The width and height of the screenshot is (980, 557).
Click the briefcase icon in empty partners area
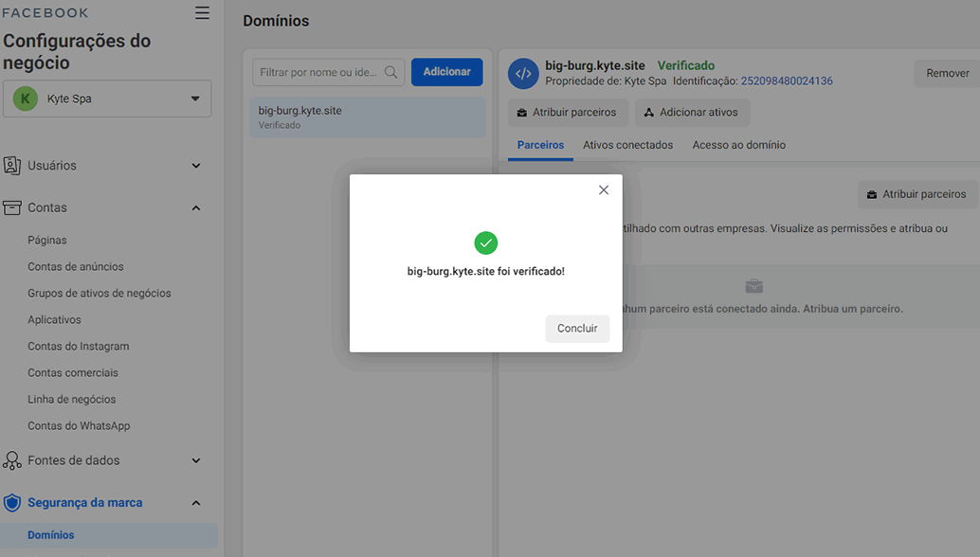[x=754, y=286]
